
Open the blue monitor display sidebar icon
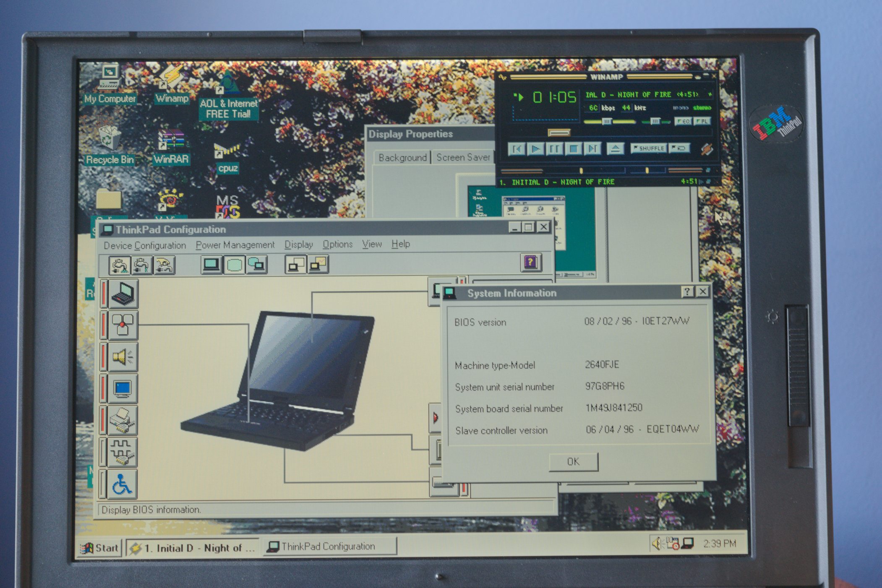pos(123,389)
